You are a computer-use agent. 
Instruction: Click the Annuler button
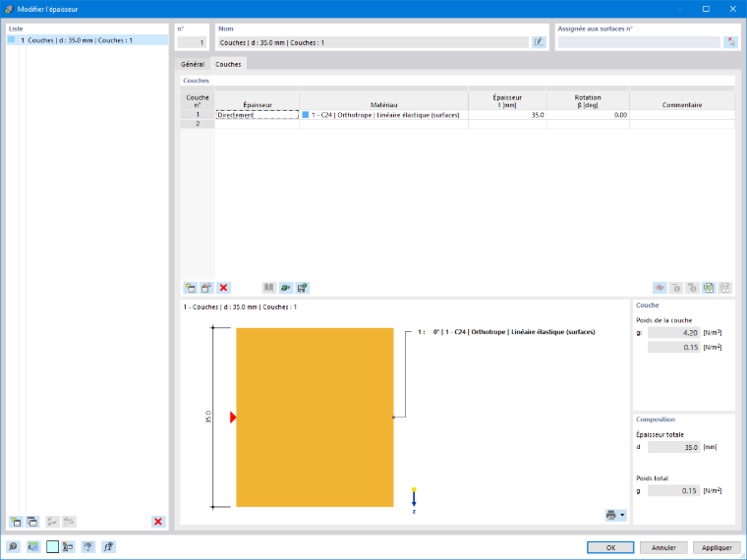point(663,547)
